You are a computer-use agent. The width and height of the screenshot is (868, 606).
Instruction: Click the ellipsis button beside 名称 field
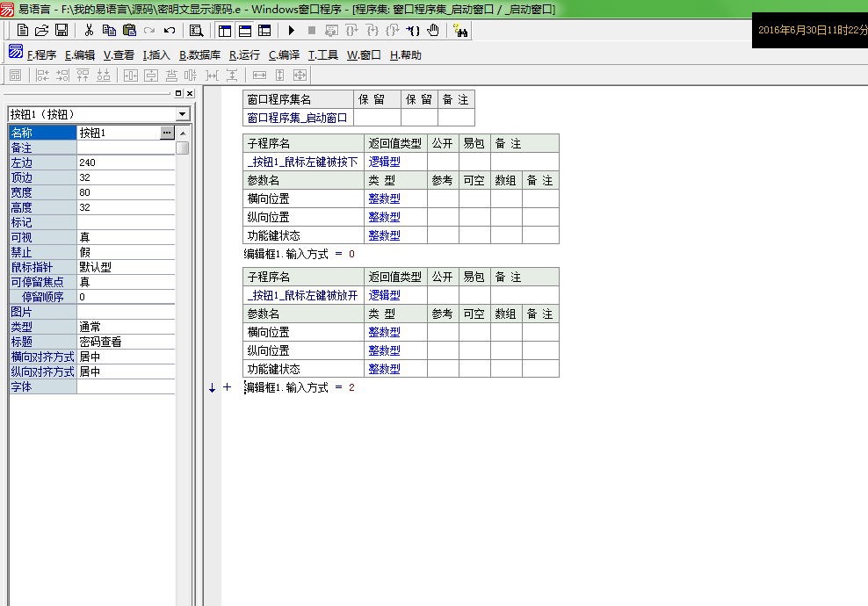tap(167, 133)
